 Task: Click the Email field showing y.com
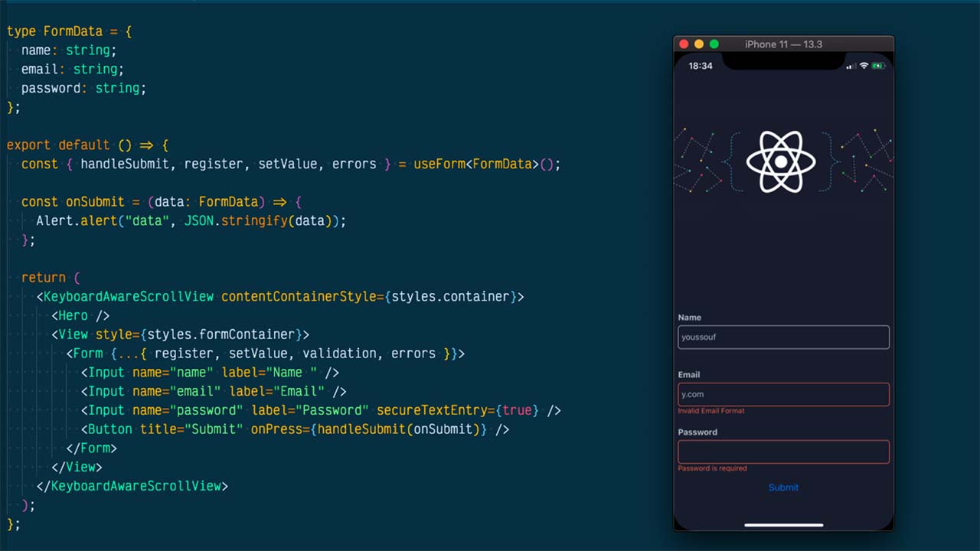(783, 394)
